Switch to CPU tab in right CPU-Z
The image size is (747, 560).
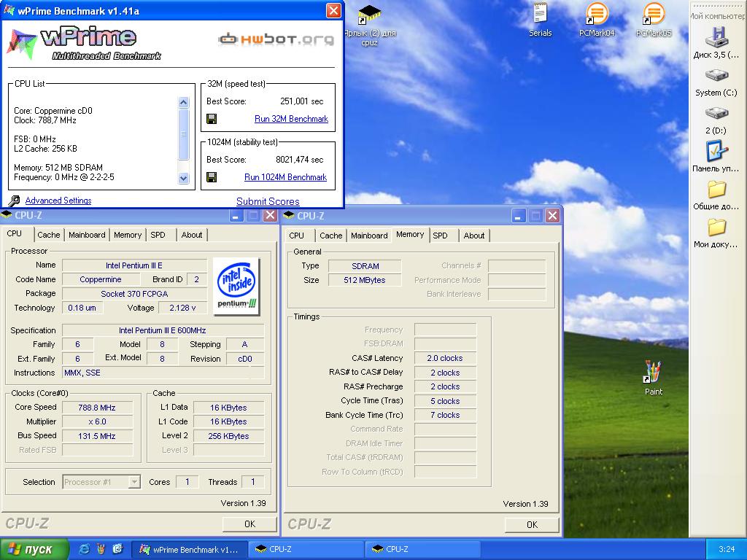(296, 236)
